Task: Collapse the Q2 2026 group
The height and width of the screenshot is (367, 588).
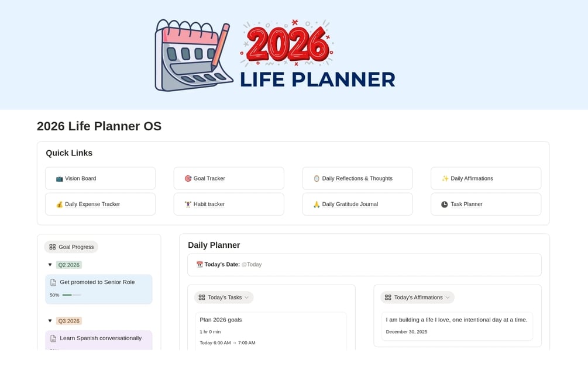Action: pyautogui.click(x=50, y=265)
